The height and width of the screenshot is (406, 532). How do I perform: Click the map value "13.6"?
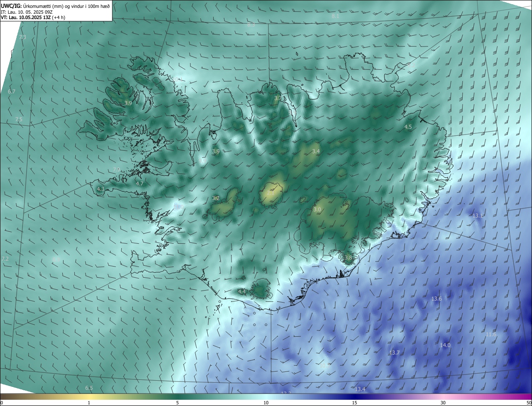click(x=436, y=299)
